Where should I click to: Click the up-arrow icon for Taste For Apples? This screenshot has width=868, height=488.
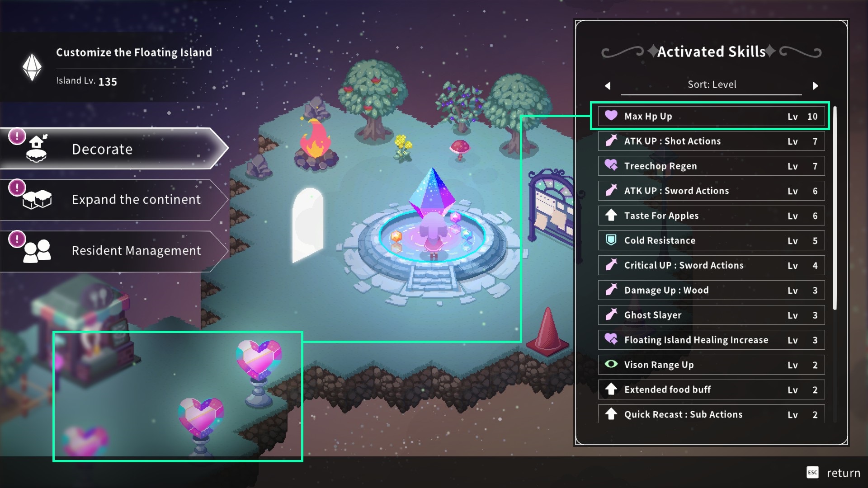(611, 215)
